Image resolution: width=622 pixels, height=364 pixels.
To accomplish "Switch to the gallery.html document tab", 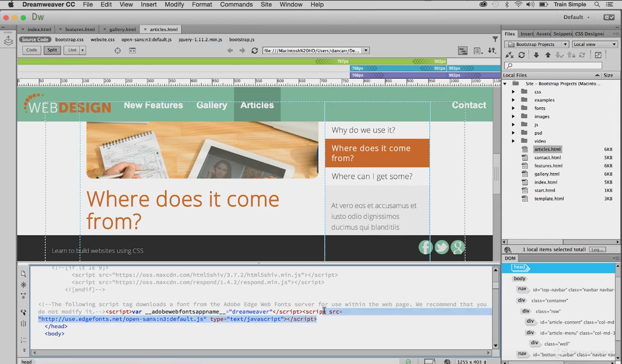I will pyautogui.click(x=119, y=29).
